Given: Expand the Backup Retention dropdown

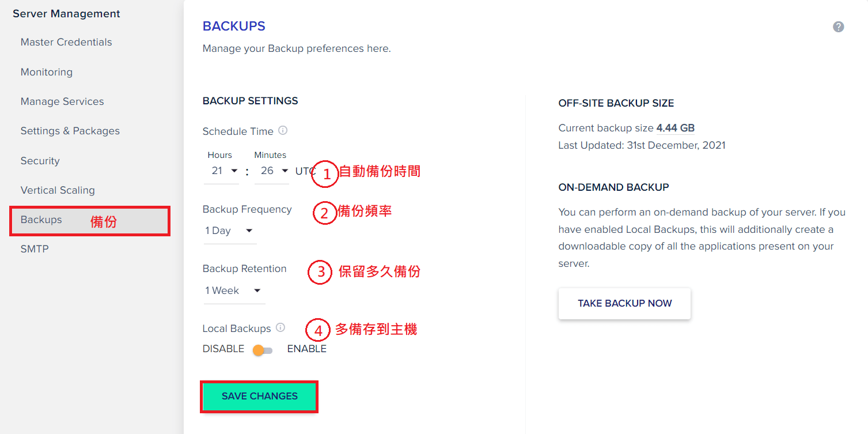Looking at the screenshot, I should click(234, 291).
